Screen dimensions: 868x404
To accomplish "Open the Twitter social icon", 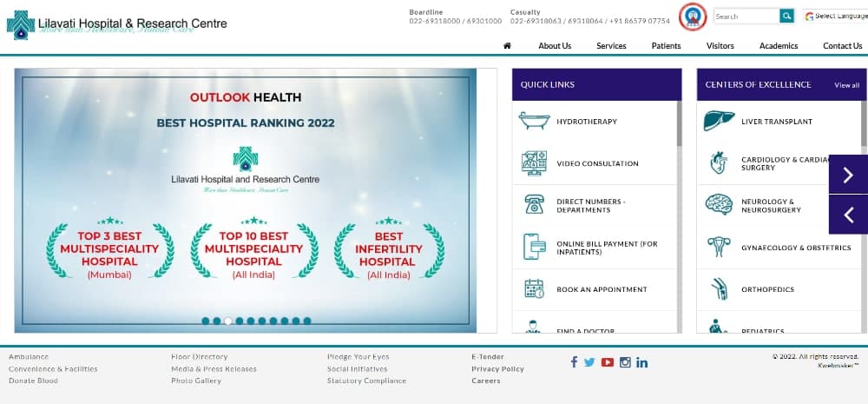I will [x=589, y=362].
